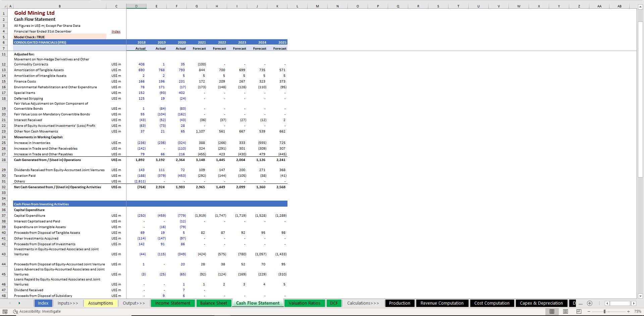Open the Assumptions sheet tab
The height and width of the screenshot is (316, 644).
tap(101, 303)
